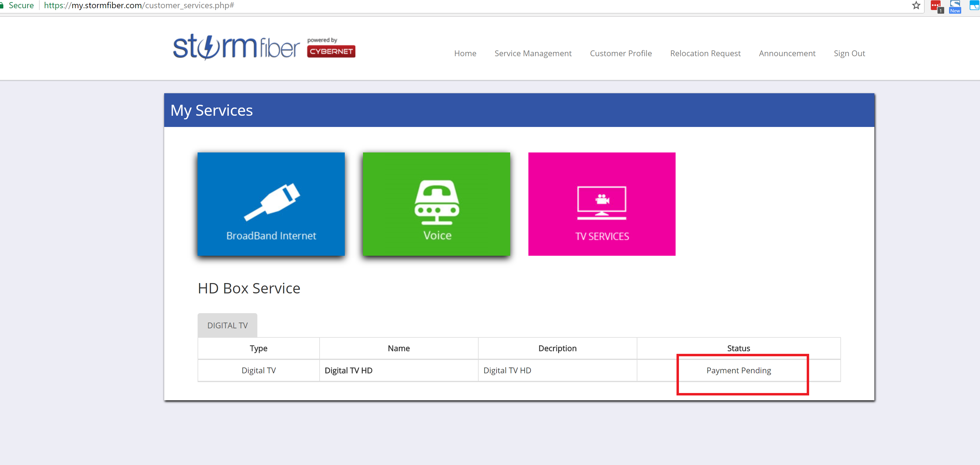The height and width of the screenshot is (465, 980).
Task: Click the HD Box Service heading
Action: (x=249, y=288)
